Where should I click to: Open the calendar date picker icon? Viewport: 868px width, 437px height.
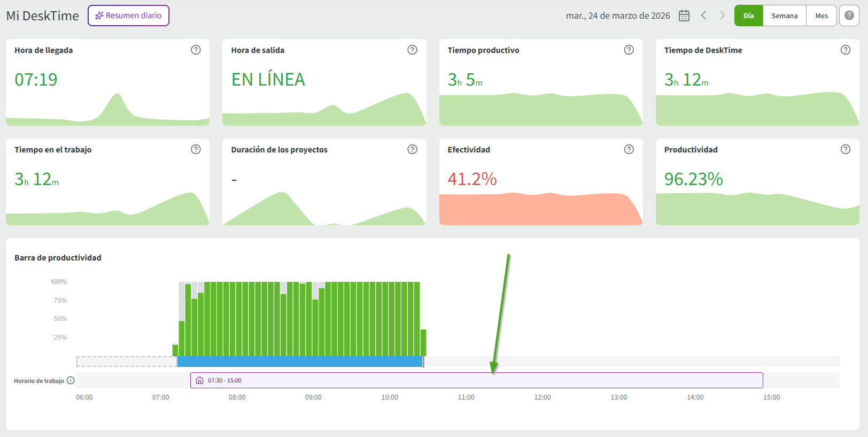click(x=684, y=16)
